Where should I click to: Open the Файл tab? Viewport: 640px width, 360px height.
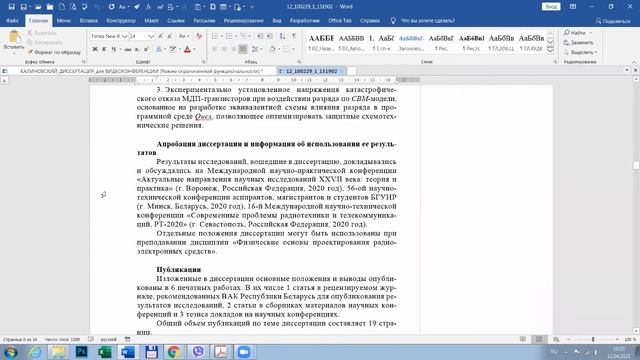12,20
